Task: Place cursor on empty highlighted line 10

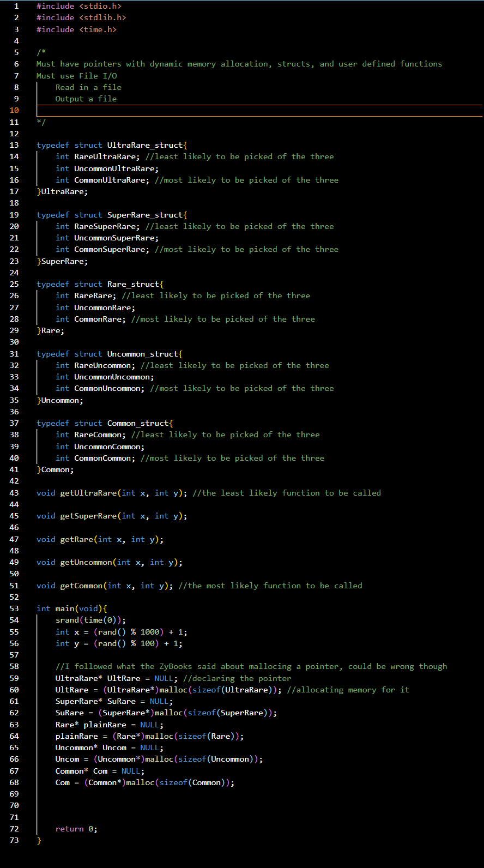Action: point(259,110)
